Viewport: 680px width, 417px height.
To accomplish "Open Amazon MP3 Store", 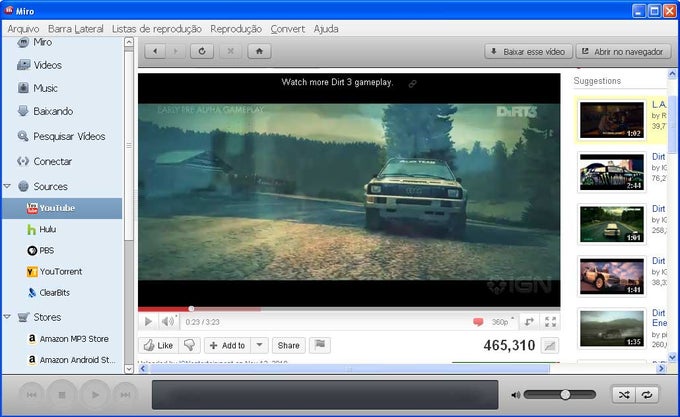I will click(x=68, y=339).
